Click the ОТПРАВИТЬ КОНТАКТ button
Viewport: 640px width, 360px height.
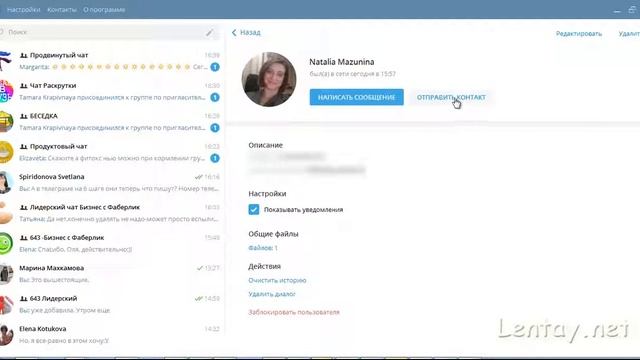(x=451, y=97)
